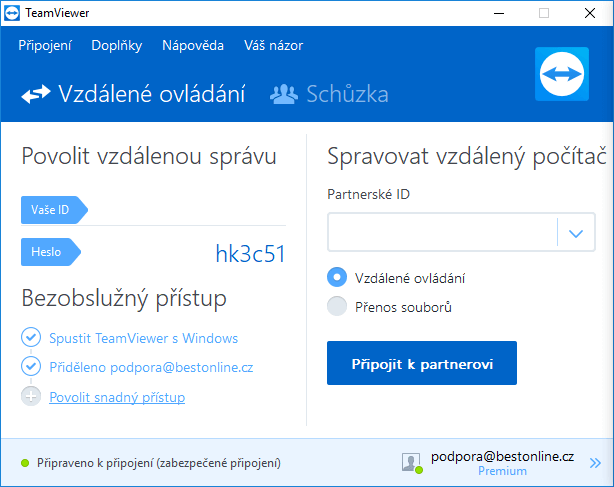Minimize the TeamViewer window
The height and width of the screenshot is (487, 614).
498,13
